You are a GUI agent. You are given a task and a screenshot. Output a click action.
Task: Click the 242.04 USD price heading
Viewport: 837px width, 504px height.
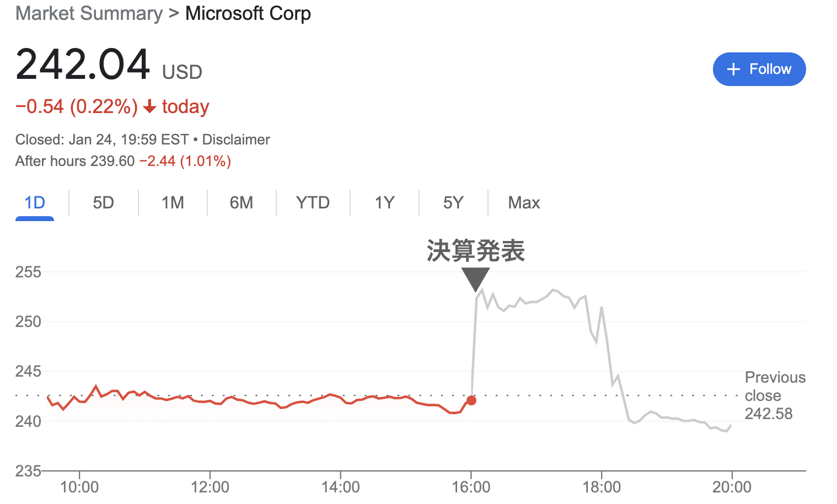(x=109, y=65)
